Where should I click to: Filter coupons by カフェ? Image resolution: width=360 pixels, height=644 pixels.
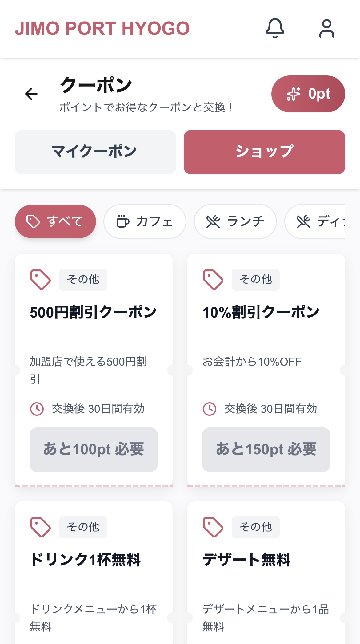coord(145,221)
